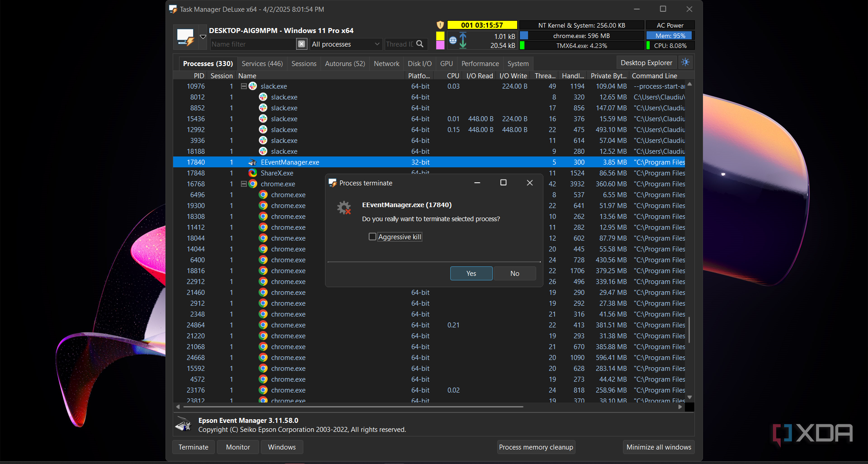Collapse the slack.exe process tree
868x464 pixels.
point(244,86)
